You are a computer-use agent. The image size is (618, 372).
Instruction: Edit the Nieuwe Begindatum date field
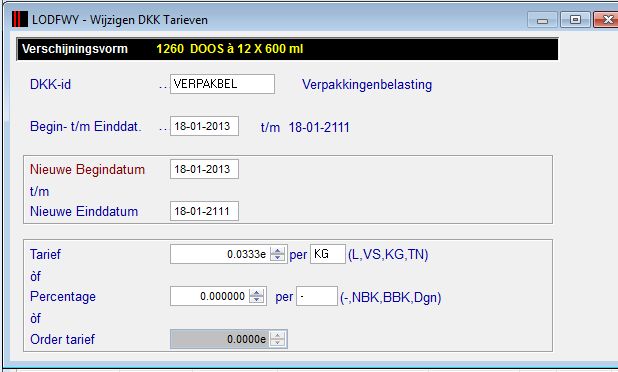point(204,169)
